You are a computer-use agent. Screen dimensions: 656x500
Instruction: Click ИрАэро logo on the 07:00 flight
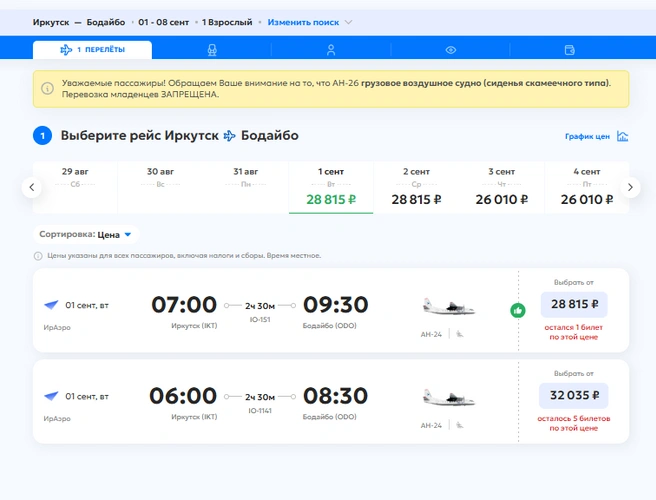pyautogui.click(x=51, y=305)
